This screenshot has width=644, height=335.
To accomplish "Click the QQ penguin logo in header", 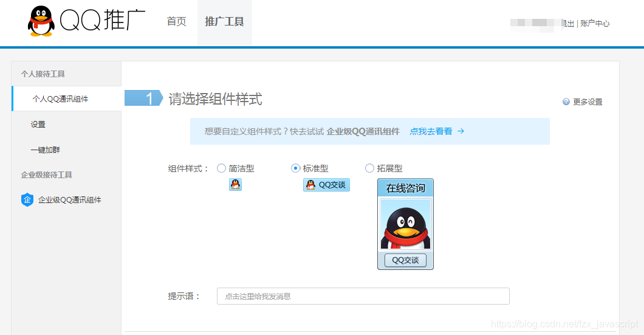I will [x=41, y=21].
